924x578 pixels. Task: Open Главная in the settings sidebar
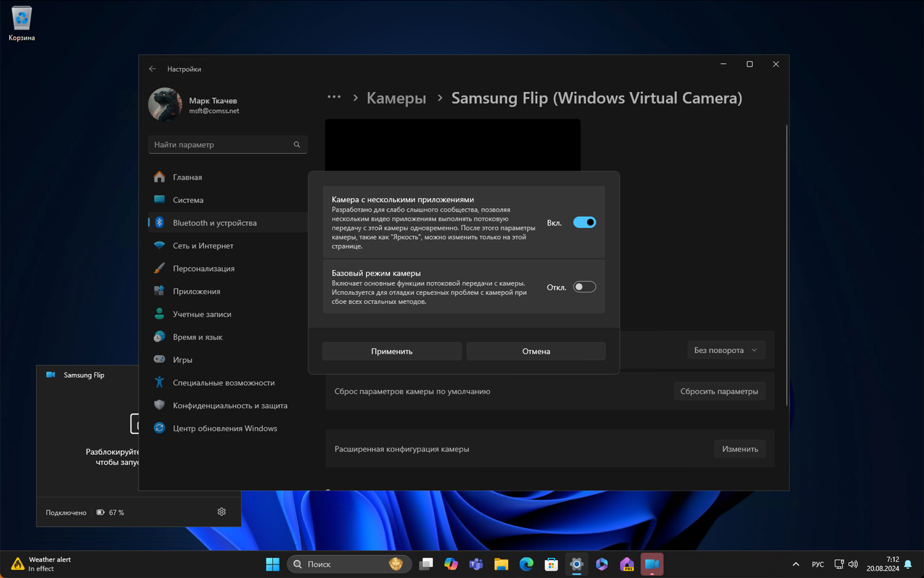click(227, 177)
